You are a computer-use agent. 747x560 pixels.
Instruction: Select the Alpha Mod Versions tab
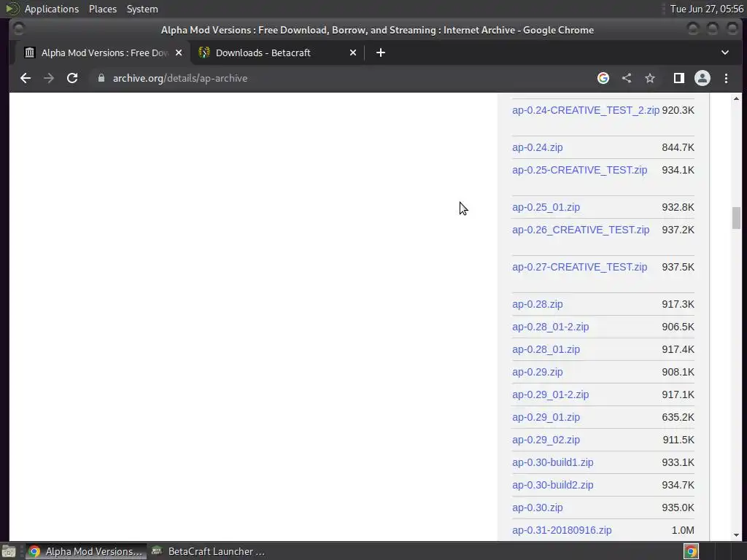pyautogui.click(x=102, y=52)
